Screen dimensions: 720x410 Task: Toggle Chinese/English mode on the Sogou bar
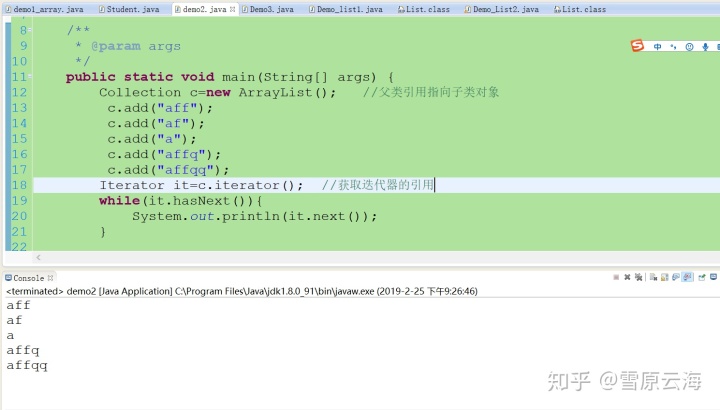click(658, 47)
